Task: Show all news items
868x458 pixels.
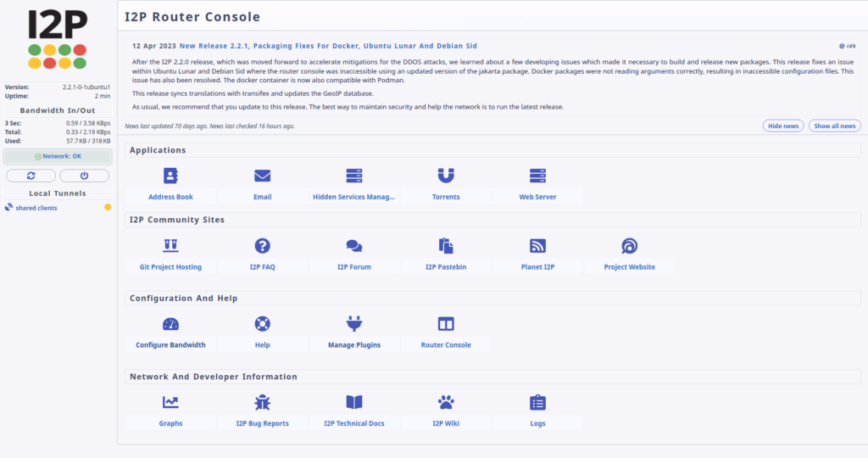Action: (834, 126)
